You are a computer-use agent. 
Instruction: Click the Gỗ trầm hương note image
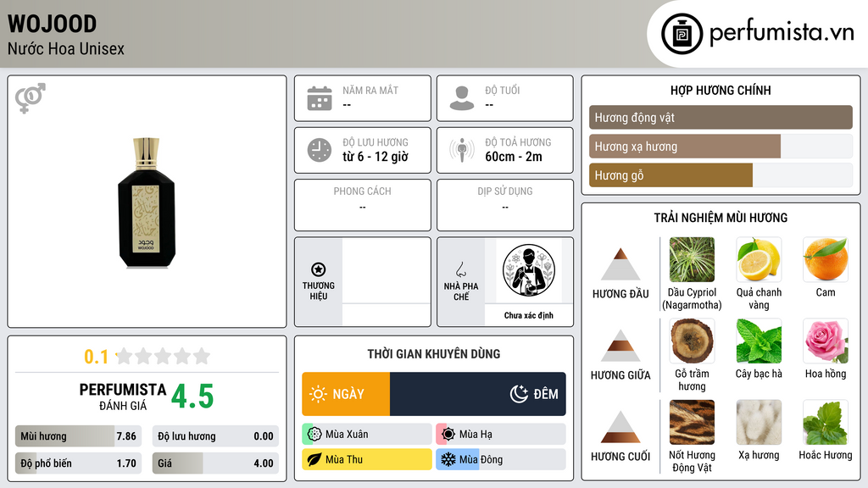coord(692,341)
